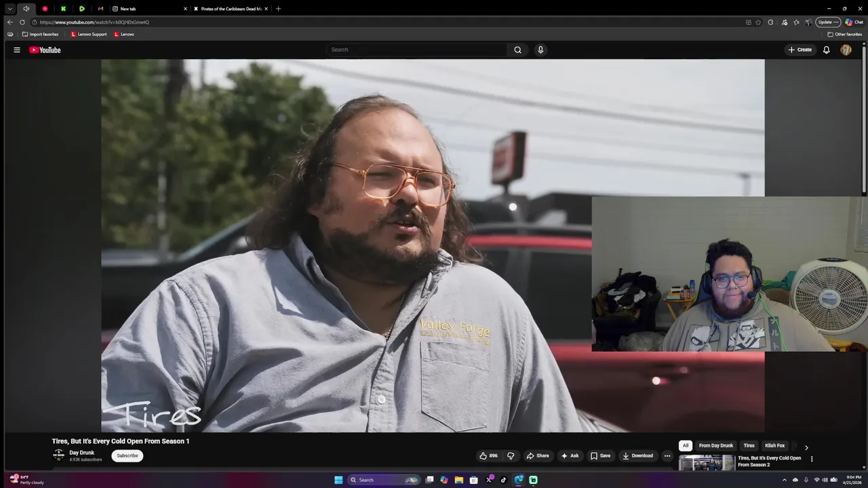Open Tires Every Cold Open Season 2 thumbnail
This screenshot has width=868, height=488.
tap(707, 462)
